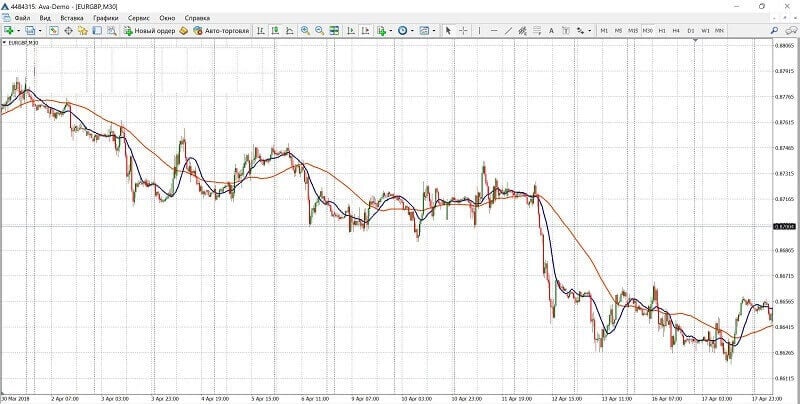Switch timeframe to MN
Image resolution: width=800 pixels, height=404 pixels.
719,31
